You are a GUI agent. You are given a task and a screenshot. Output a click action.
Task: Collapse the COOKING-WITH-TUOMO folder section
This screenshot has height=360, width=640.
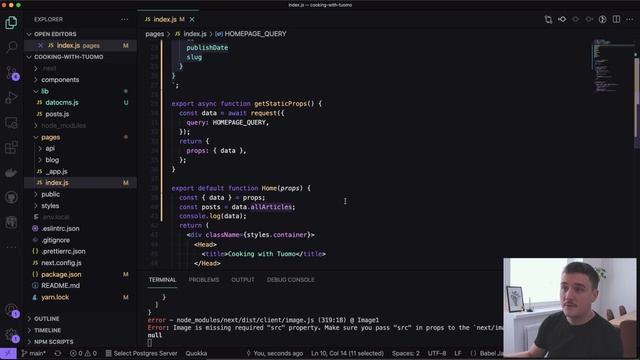[80, 57]
